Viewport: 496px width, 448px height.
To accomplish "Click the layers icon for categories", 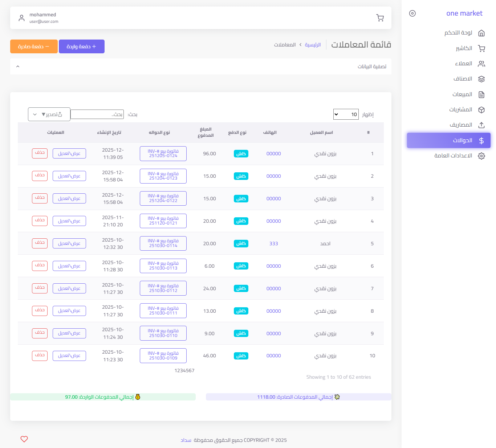I will click(481, 79).
